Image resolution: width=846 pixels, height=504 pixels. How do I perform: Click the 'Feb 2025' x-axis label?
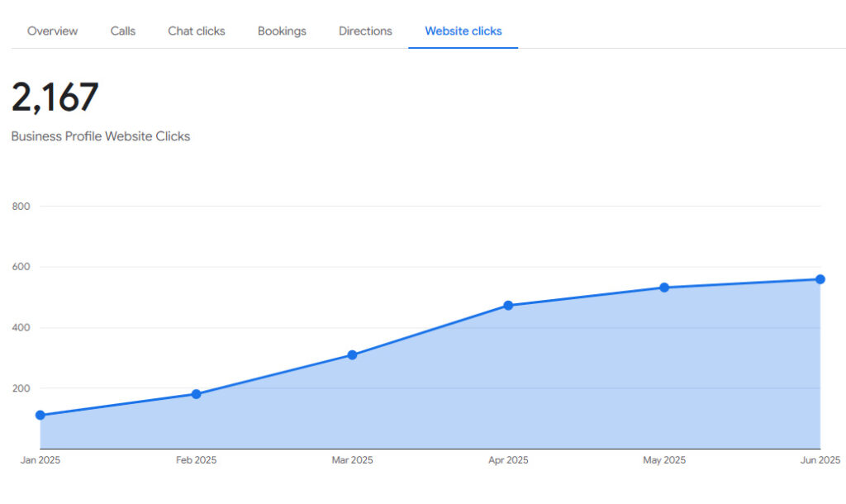(x=197, y=460)
